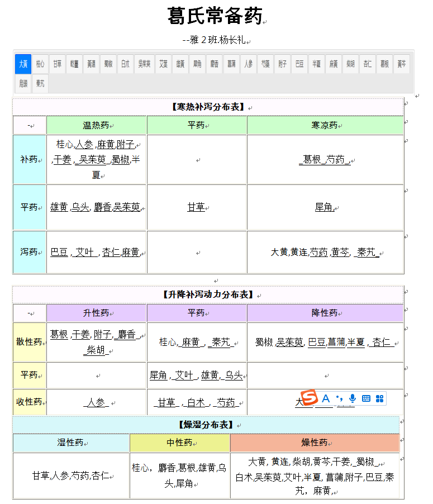Click the title 葛氏常备药
This screenshot has width=433, height=504.
[x=215, y=16]
